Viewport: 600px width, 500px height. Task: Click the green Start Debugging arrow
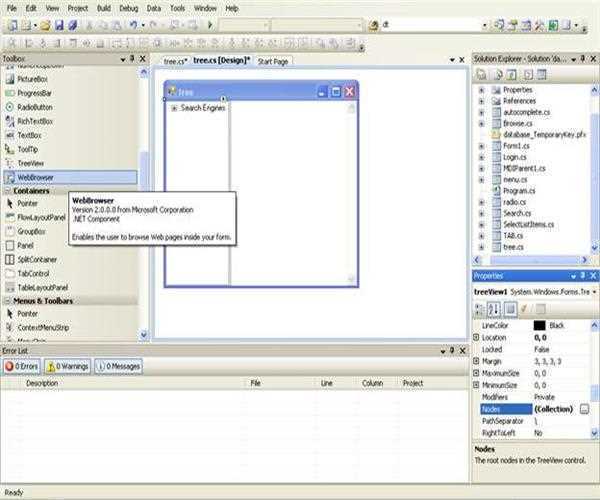point(210,26)
